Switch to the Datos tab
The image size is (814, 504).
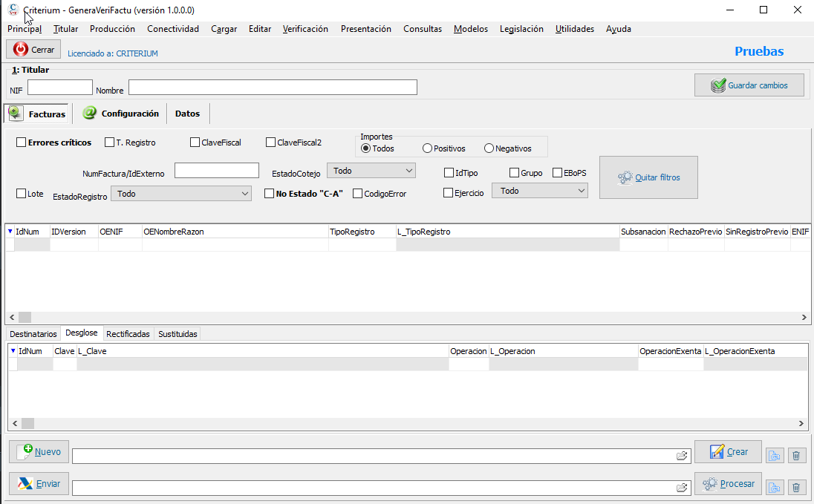pyautogui.click(x=187, y=113)
